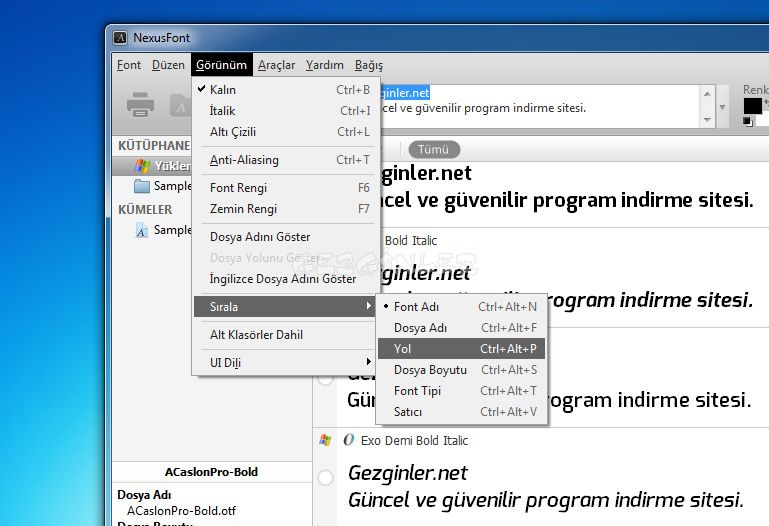Click the NexusFont title bar app icon

pyautogui.click(x=120, y=38)
